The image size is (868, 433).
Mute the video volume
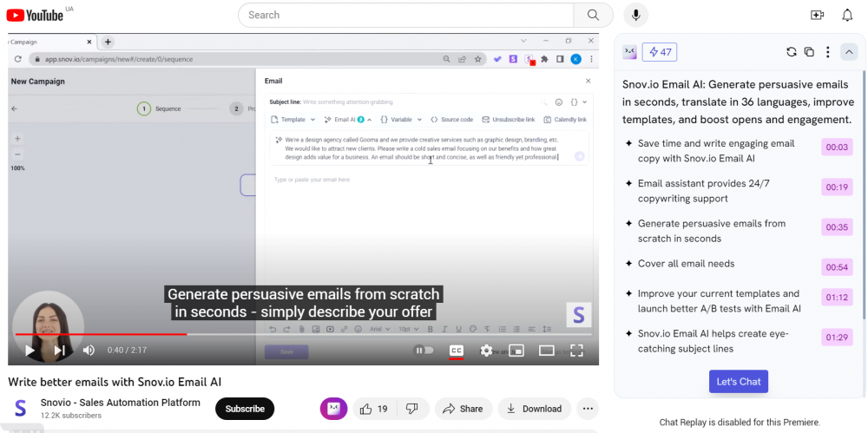[89, 350]
